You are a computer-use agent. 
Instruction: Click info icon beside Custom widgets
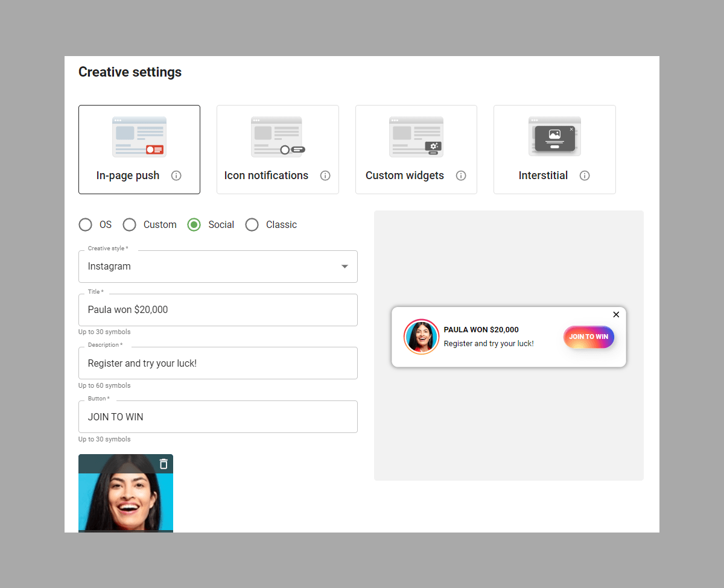(x=461, y=175)
